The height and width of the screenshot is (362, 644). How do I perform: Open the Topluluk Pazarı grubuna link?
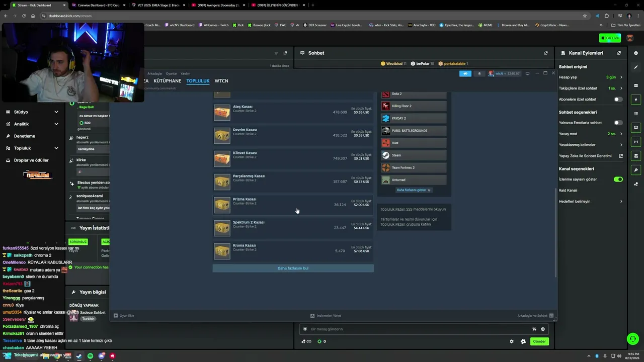(x=400, y=224)
